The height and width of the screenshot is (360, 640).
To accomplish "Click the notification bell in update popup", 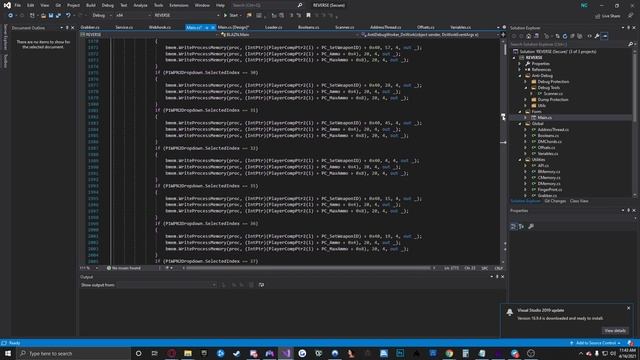I will [510, 312].
